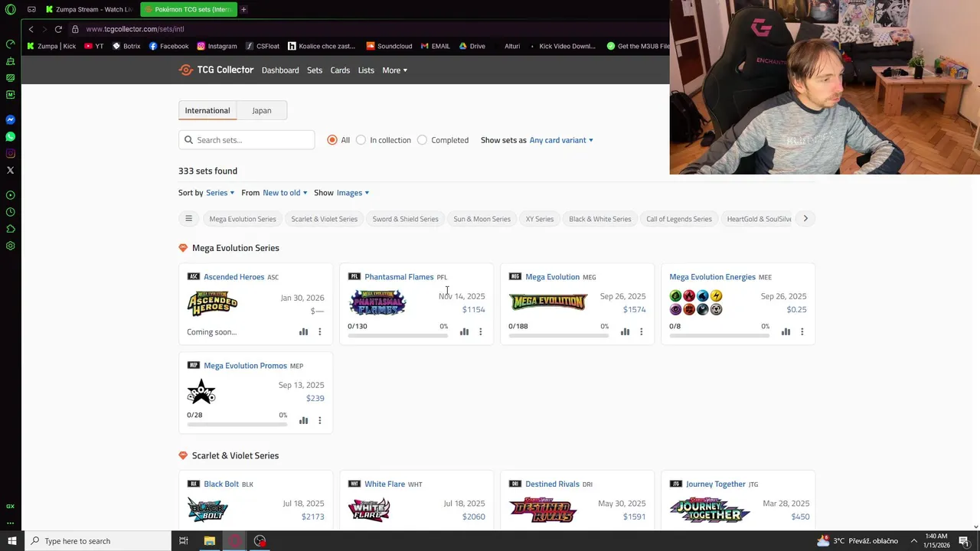Open Messenger in the browser sidebar

(x=11, y=119)
